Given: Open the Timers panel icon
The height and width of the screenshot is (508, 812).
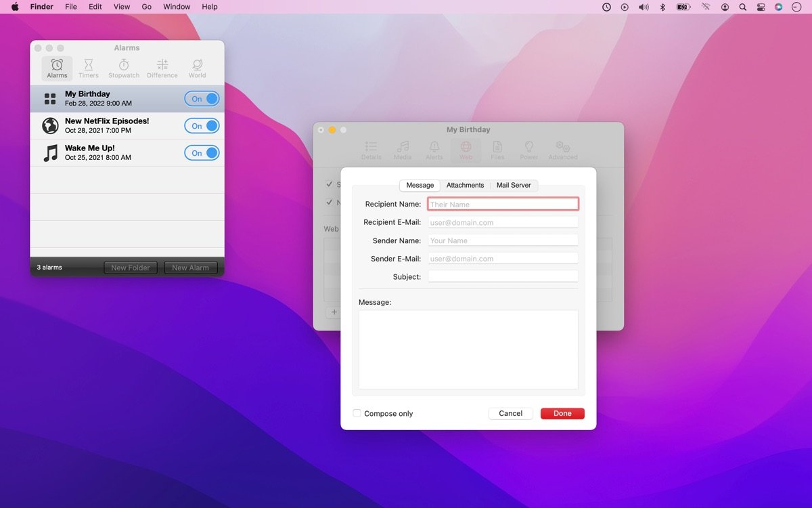Looking at the screenshot, I should click(x=88, y=68).
